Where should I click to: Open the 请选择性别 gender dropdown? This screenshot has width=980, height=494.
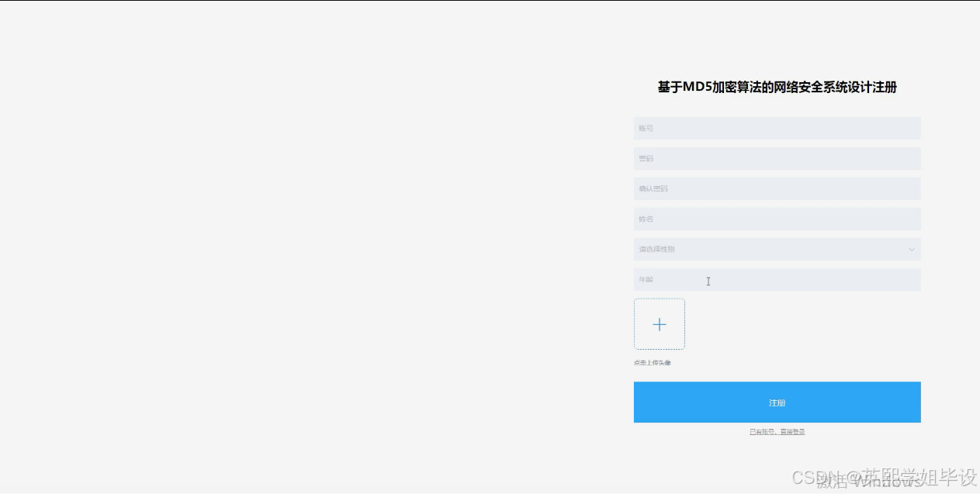point(777,249)
